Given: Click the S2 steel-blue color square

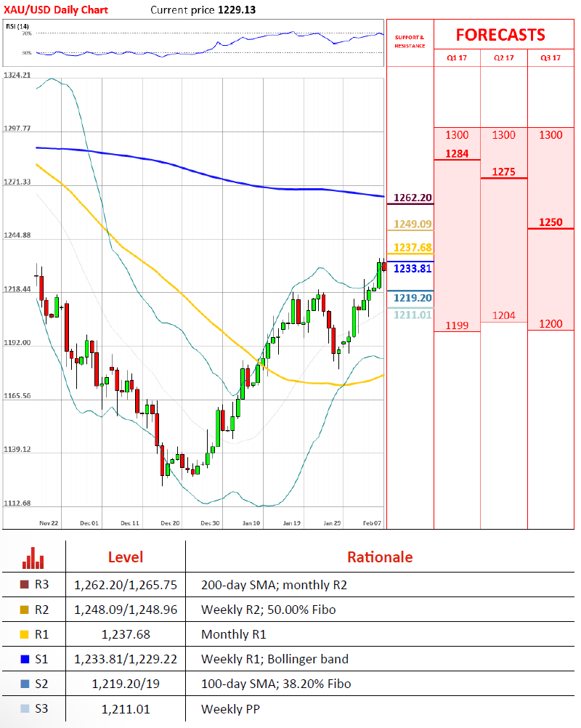Looking at the screenshot, I should click(25, 684).
